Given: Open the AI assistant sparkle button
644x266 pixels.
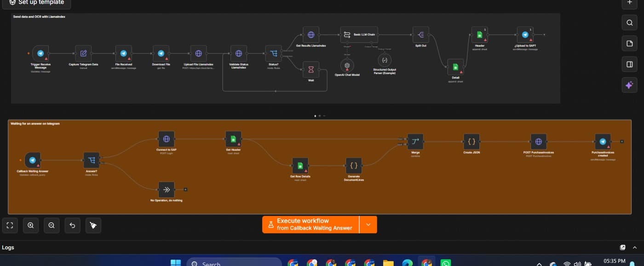Looking at the screenshot, I should pos(629,85).
